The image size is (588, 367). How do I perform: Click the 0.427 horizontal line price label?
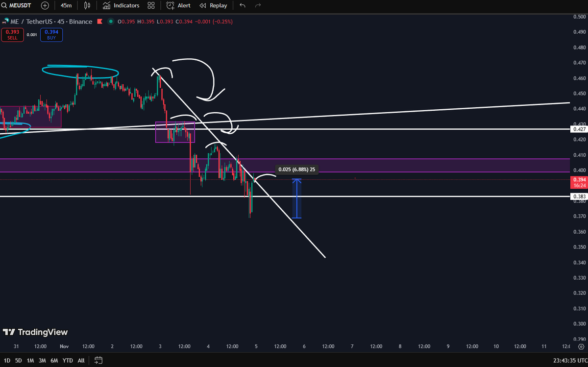point(578,129)
